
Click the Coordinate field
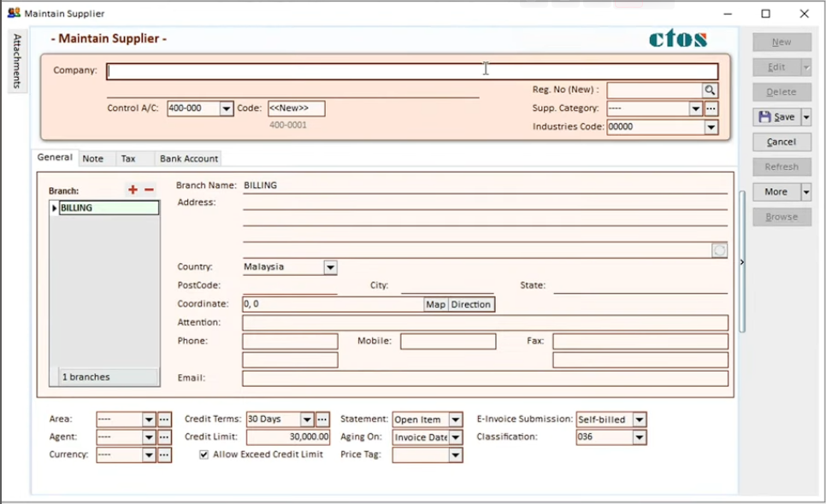(333, 305)
